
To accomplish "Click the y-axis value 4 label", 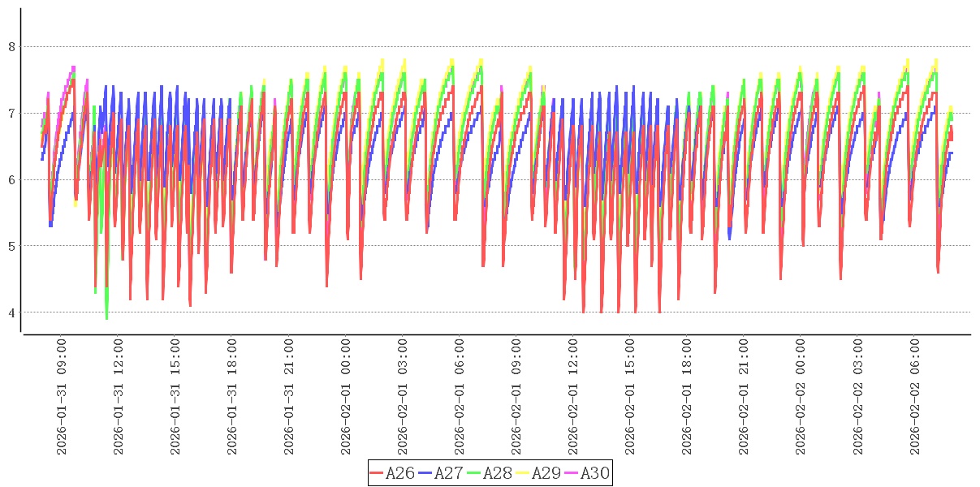I will [x=12, y=312].
